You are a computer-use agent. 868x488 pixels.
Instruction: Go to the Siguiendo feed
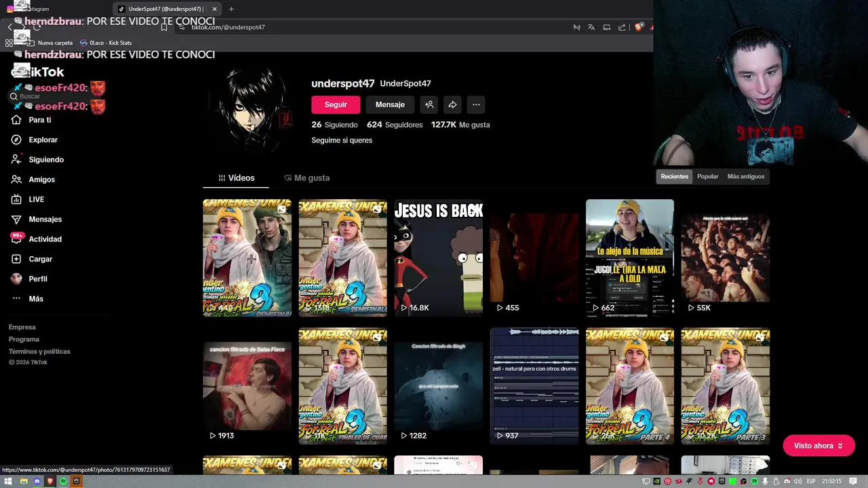point(37,159)
